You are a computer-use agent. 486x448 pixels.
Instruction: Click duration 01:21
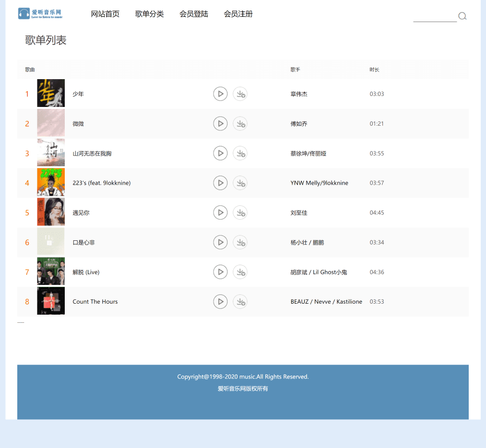click(x=377, y=124)
